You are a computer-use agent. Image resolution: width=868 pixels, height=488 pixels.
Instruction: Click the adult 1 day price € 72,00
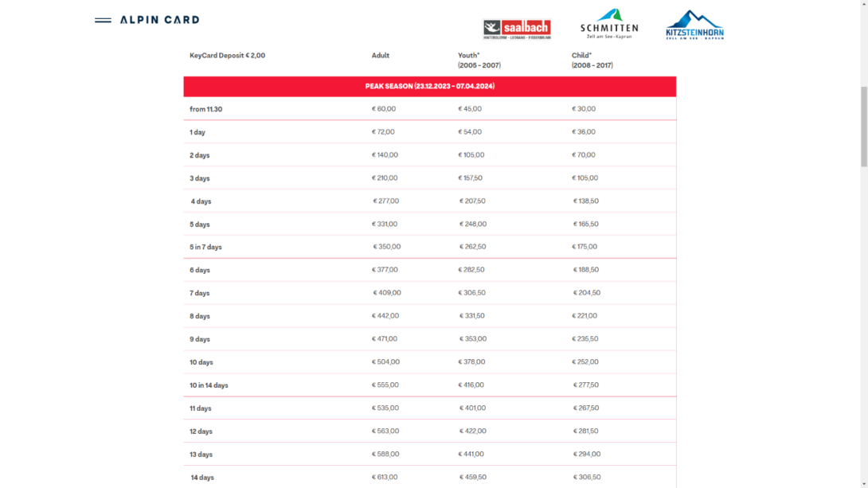(383, 131)
